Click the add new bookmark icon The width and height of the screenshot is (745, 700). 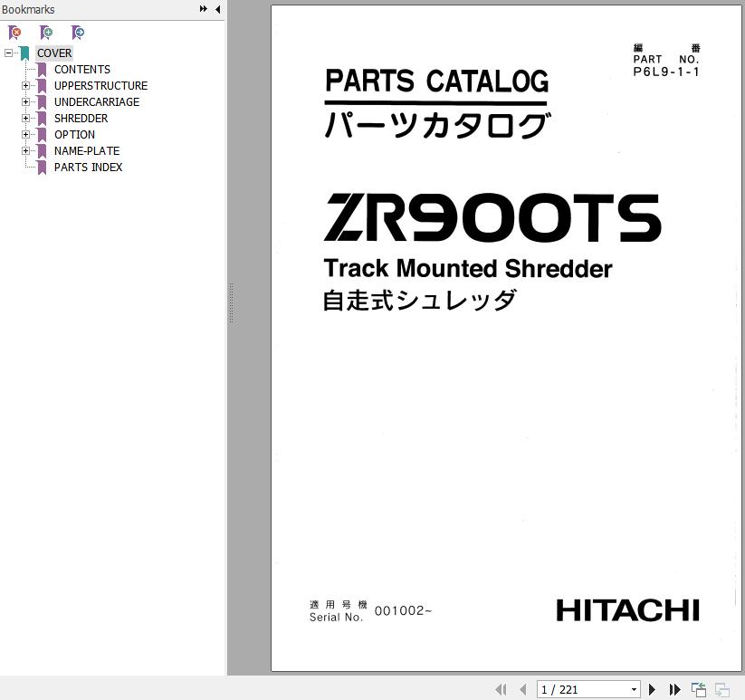click(x=46, y=33)
